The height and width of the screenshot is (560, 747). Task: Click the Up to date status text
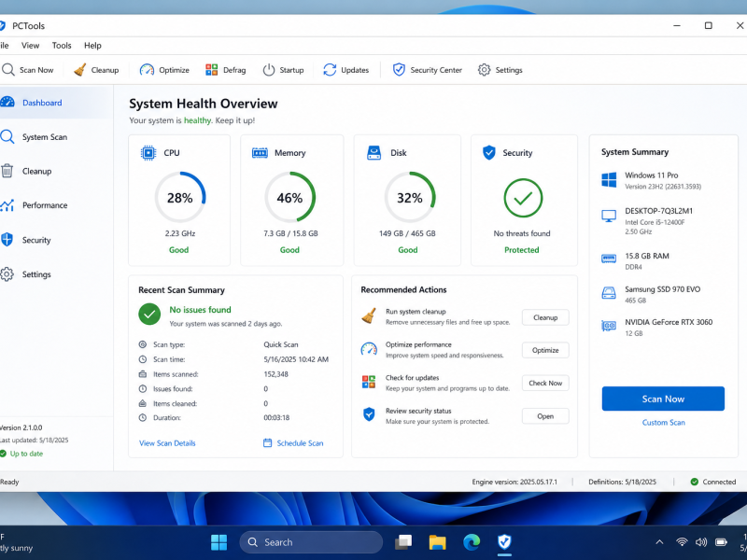[26, 454]
